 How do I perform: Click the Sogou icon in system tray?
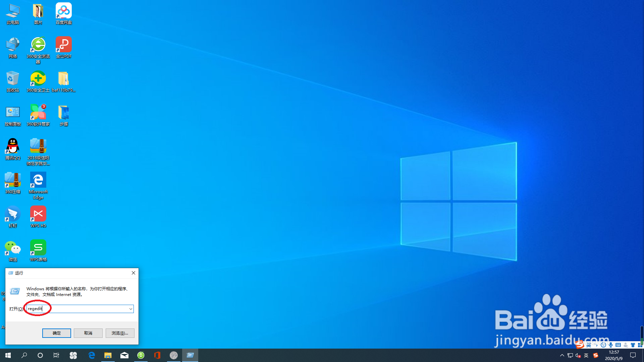click(x=596, y=355)
